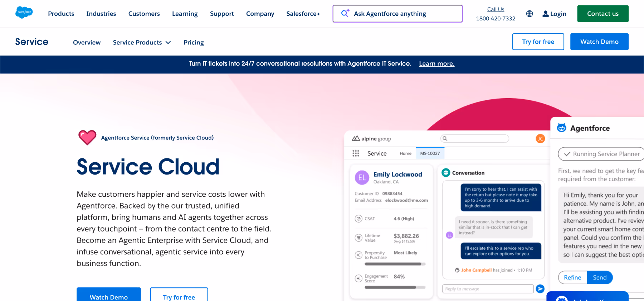The image size is (644, 301).
Task: Open the Products menu
Action: [x=61, y=14]
